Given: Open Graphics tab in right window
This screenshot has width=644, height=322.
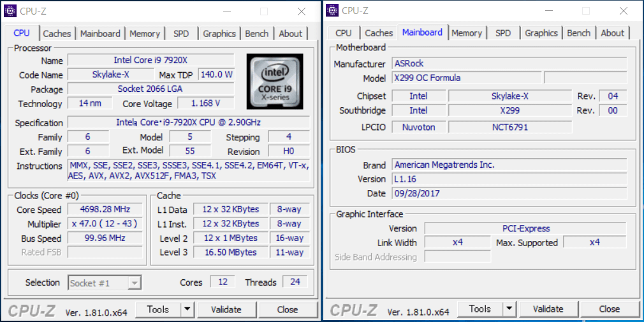Looking at the screenshot, I should 541,33.
